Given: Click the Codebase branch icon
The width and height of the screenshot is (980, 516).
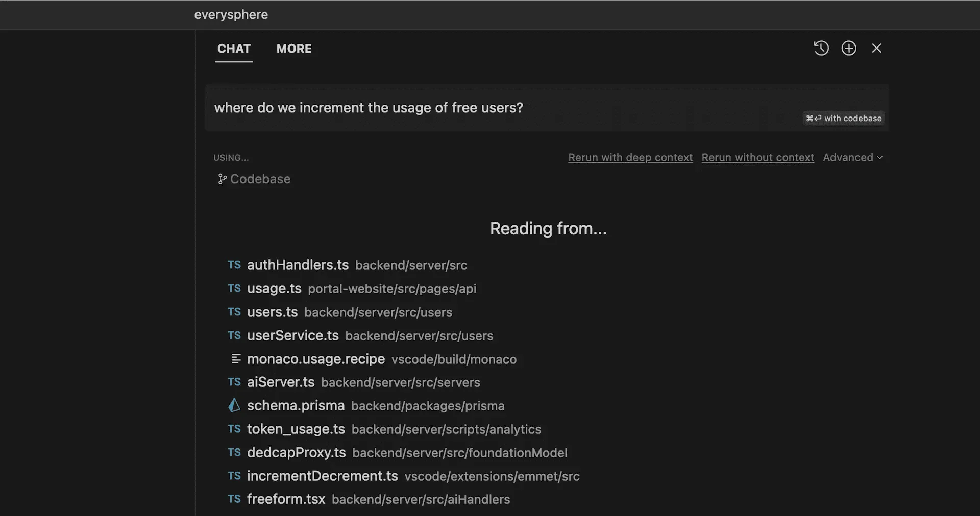Looking at the screenshot, I should pos(222,179).
